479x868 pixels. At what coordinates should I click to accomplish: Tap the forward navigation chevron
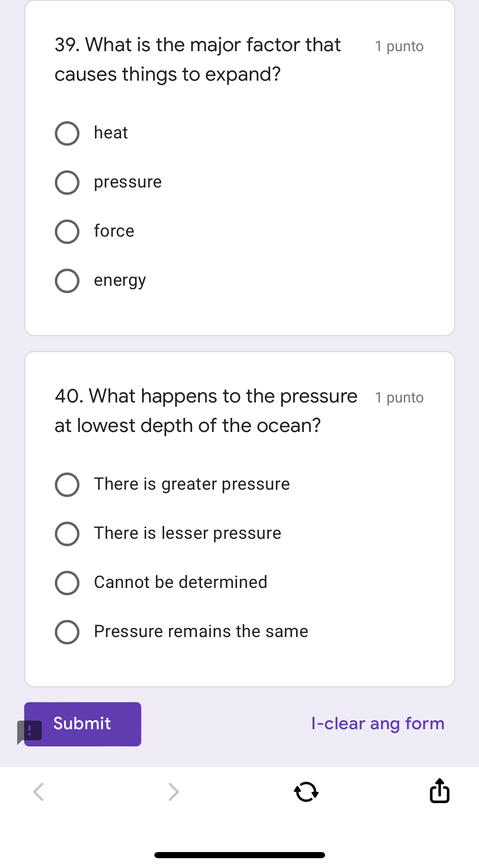coord(172,791)
